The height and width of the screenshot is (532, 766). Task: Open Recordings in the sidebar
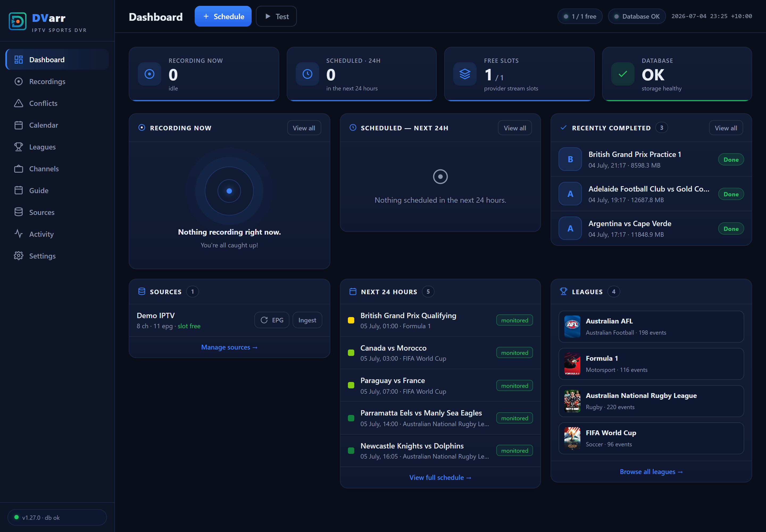coord(57,82)
